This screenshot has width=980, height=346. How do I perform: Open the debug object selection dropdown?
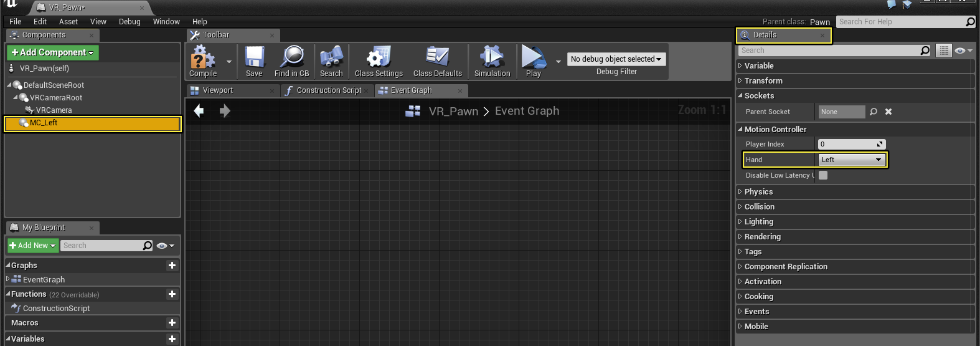[616, 59]
